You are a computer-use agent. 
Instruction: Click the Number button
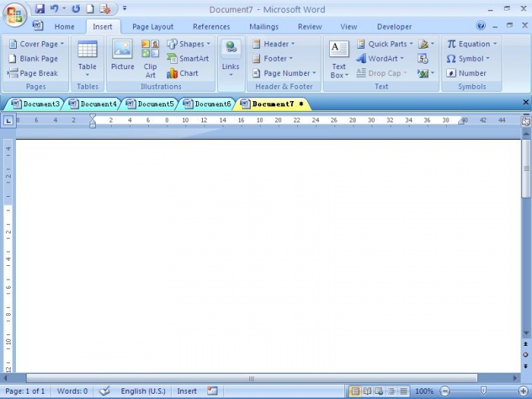click(467, 73)
